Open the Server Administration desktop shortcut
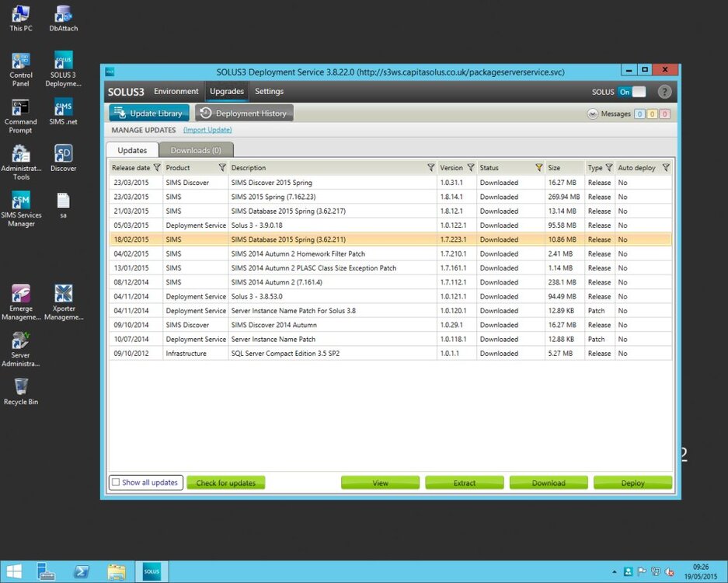This screenshot has width=728, height=583. (x=21, y=349)
